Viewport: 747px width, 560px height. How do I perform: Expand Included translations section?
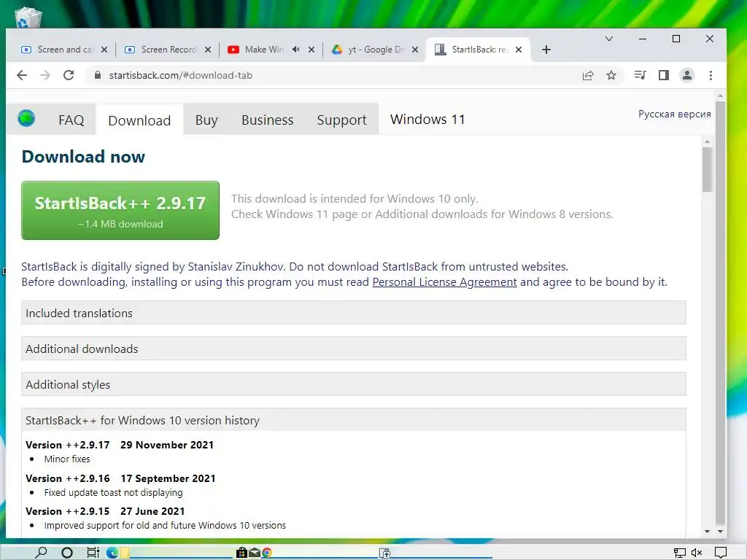[354, 313]
